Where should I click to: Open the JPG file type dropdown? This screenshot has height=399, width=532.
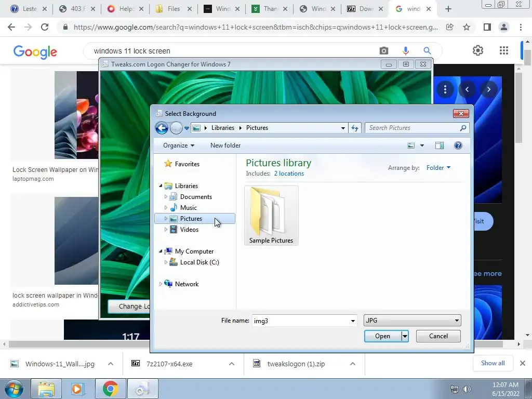pos(412,320)
